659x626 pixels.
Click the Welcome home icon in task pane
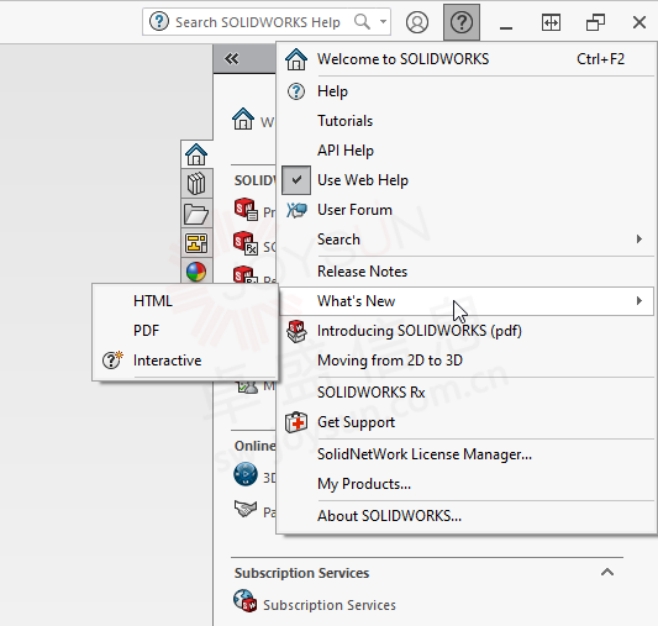(243, 119)
